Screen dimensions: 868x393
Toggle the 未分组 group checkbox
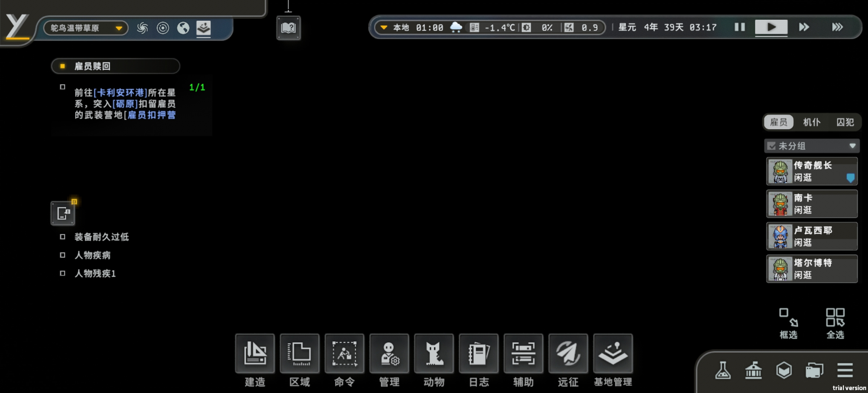771,146
